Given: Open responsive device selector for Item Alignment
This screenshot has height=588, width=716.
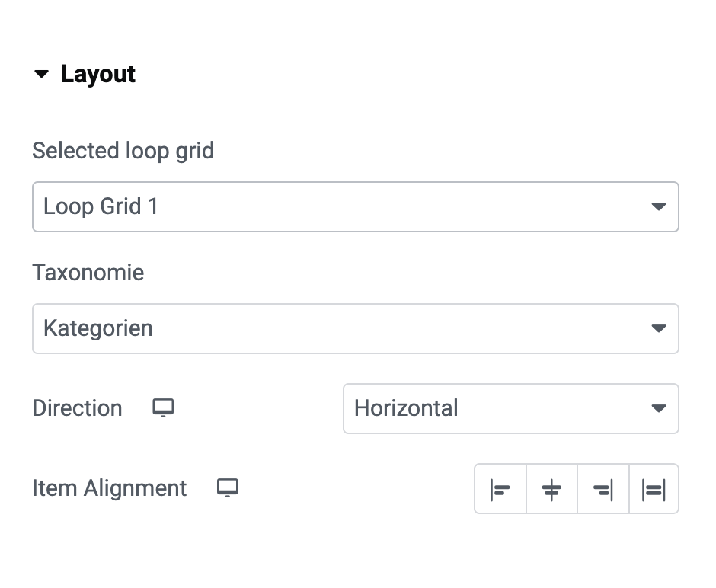Looking at the screenshot, I should pyautogui.click(x=228, y=488).
